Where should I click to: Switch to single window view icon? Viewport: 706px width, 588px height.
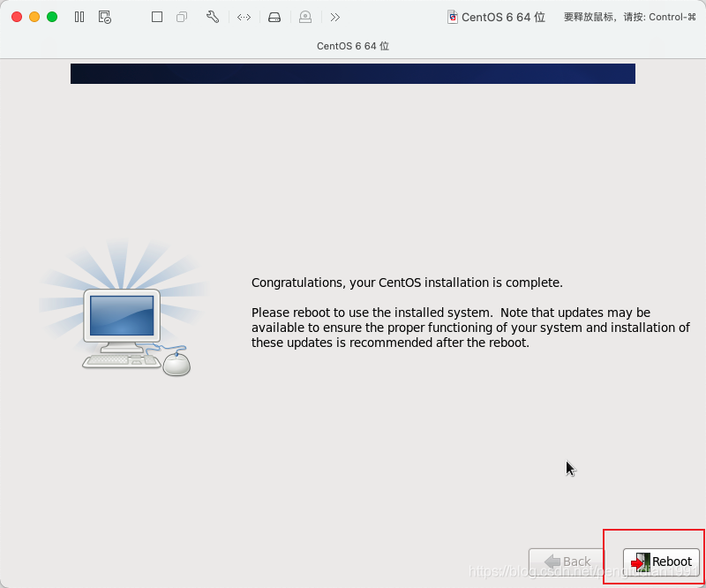(157, 17)
